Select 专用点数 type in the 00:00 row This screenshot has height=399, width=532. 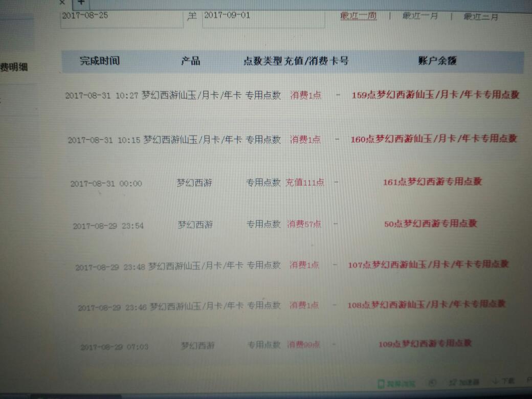pos(263,183)
